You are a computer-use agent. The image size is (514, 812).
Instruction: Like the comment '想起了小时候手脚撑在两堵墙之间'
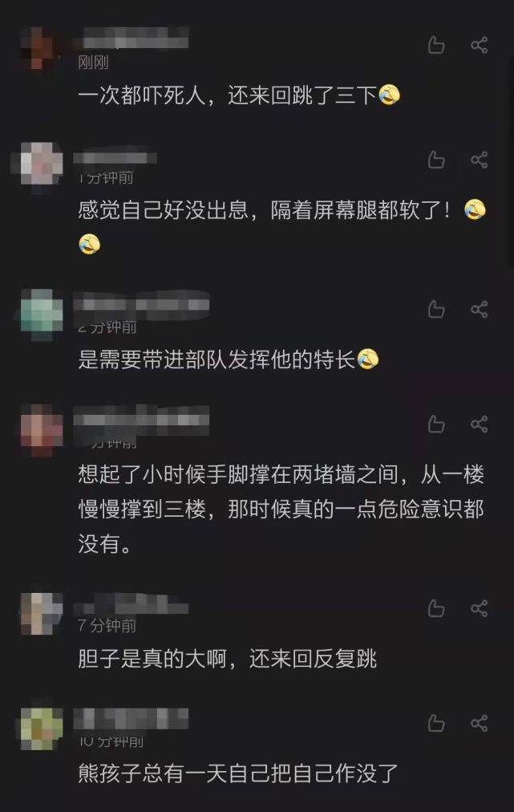point(436,424)
